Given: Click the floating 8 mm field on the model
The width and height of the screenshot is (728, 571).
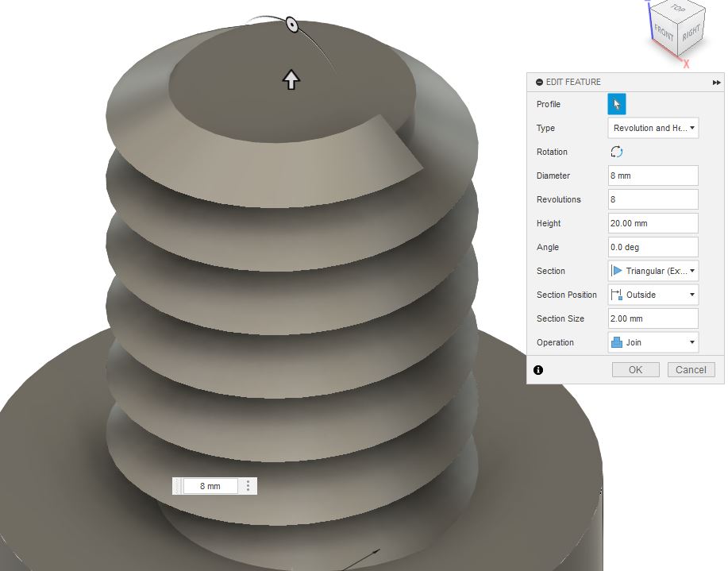Looking at the screenshot, I should tap(210, 486).
